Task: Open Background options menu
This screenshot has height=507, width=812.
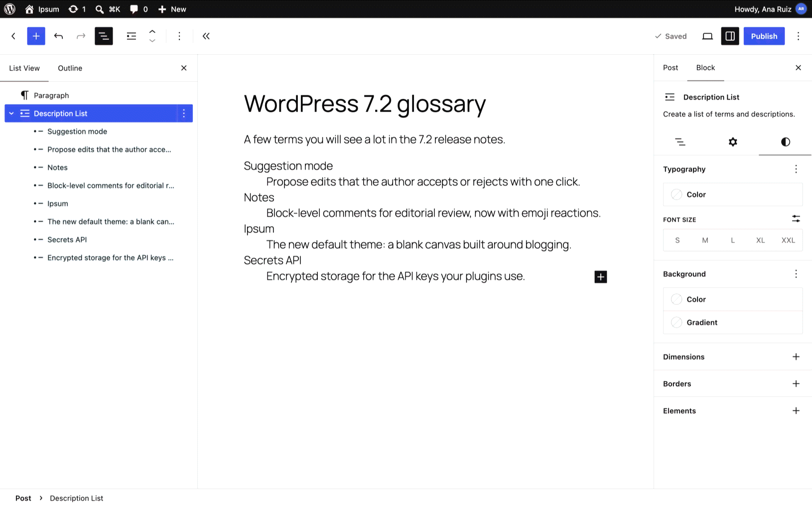Action: point(796,274)
